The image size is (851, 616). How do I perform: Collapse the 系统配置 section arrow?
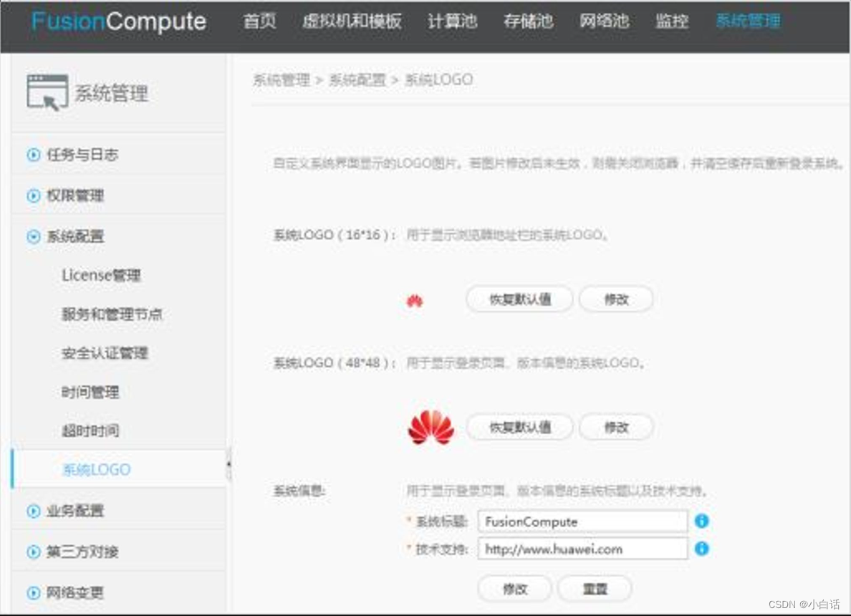coord(34,236)
